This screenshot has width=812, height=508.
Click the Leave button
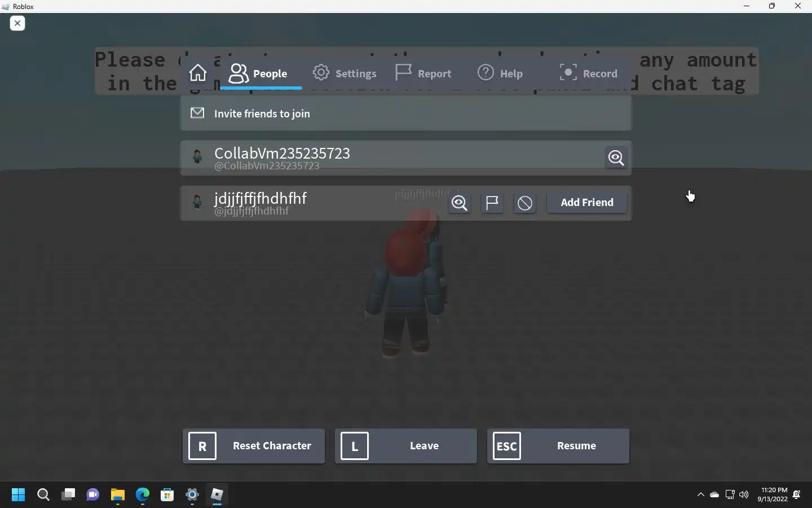coord(406,446)
